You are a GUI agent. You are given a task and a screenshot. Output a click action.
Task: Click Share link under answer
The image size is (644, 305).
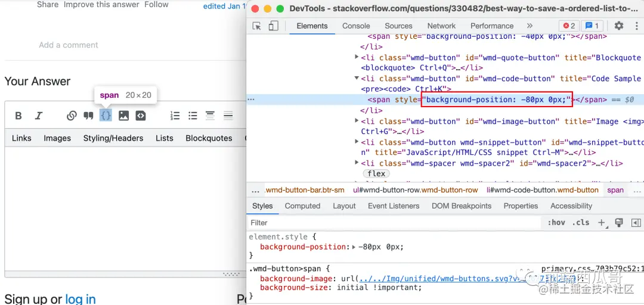click(48, 5)
